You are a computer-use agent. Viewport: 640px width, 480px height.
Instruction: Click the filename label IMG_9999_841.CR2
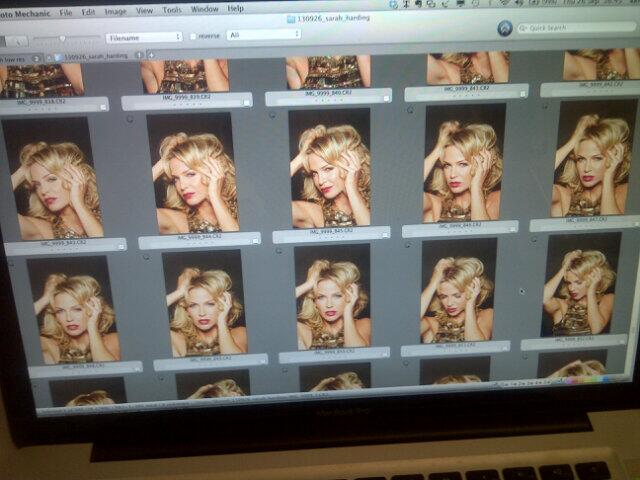coord(468,89)
